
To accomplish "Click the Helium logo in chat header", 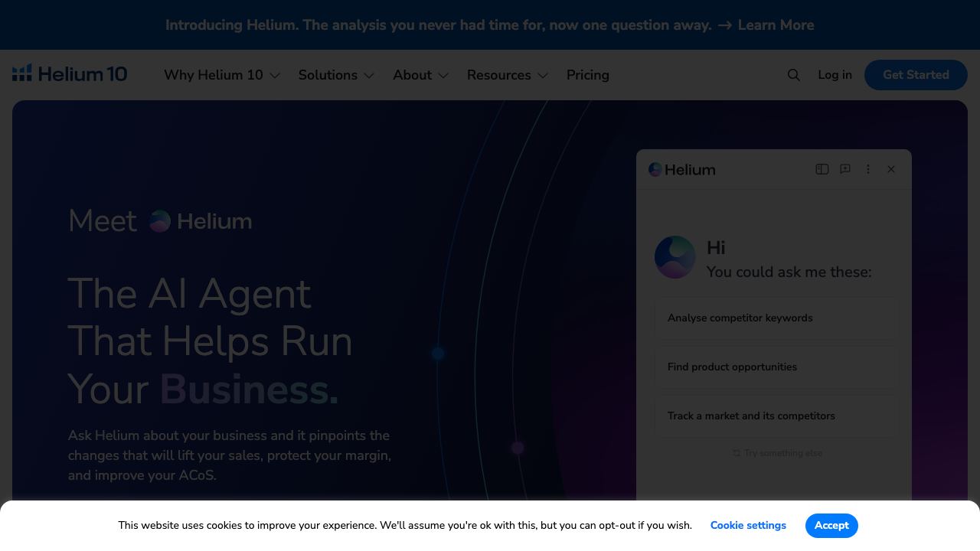I will [682, 170].
